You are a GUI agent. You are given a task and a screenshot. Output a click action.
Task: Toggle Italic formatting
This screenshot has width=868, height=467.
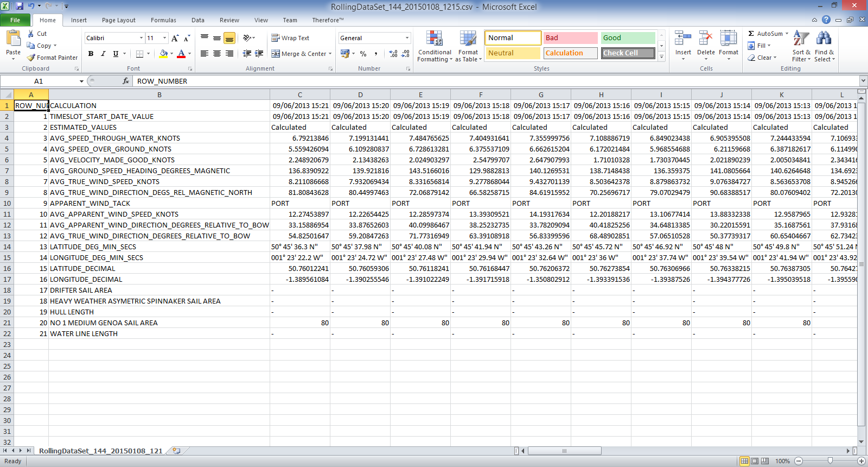click(x=103, y=54)
